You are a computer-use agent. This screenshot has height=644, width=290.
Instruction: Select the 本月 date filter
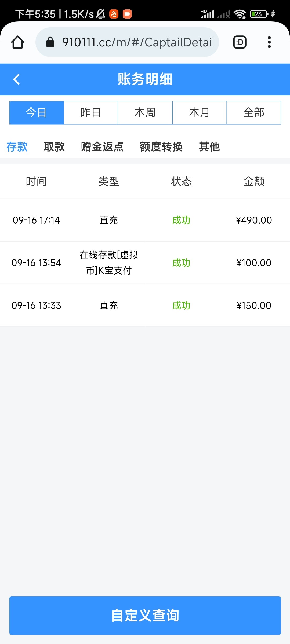199,113
